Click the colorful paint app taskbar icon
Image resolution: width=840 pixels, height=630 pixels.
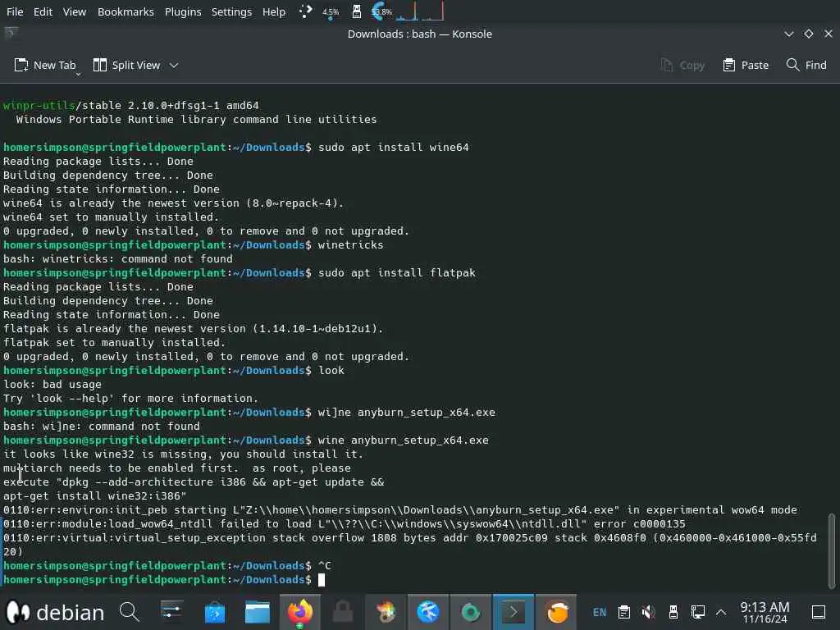click(386, 612)
